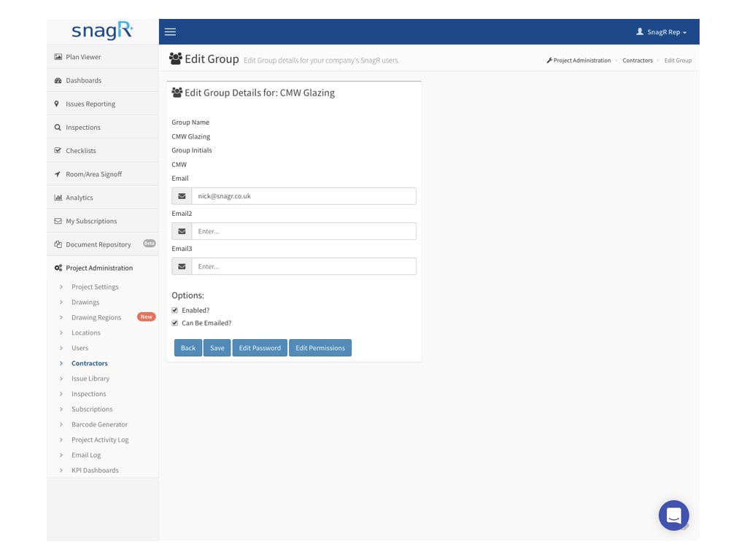Image resolution: width=747 pixels, height=560 pixels.
Task: Click the group icon beside Edit Group heading
Action: point(176,58)
